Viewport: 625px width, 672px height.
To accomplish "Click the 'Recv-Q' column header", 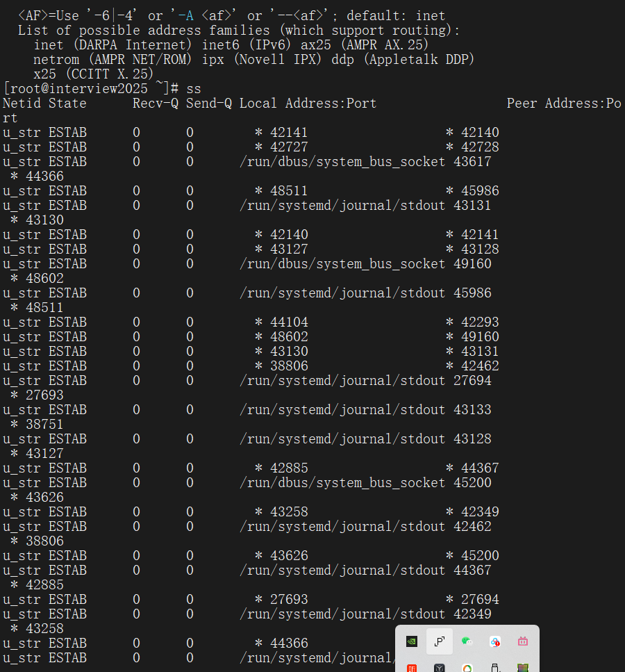I will 156,104.
